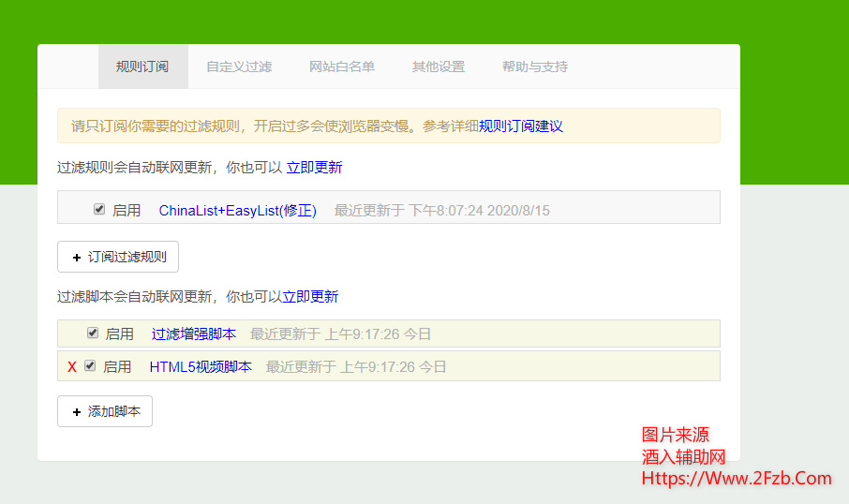Open the HTML5视频脚本 link

coord(201,367)
